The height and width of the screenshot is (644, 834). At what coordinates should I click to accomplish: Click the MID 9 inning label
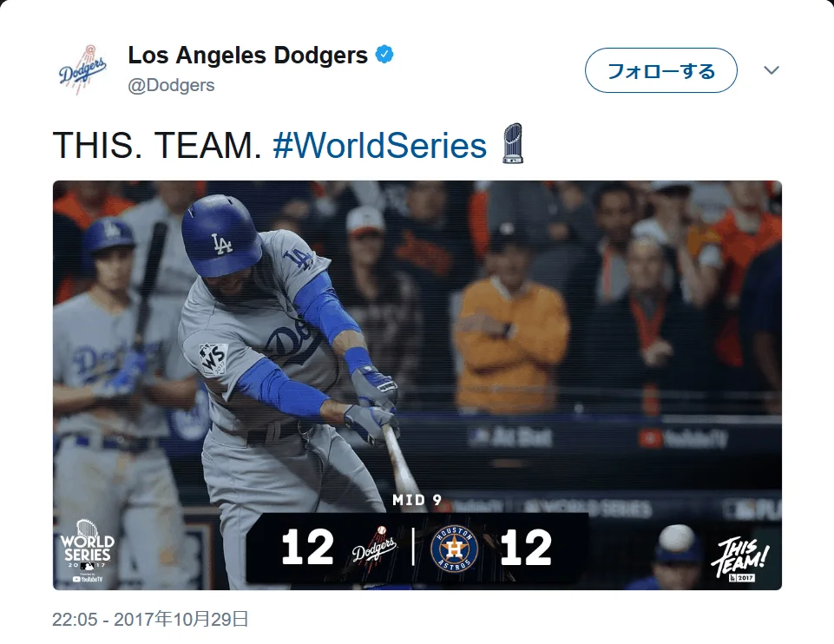point(417,501)
